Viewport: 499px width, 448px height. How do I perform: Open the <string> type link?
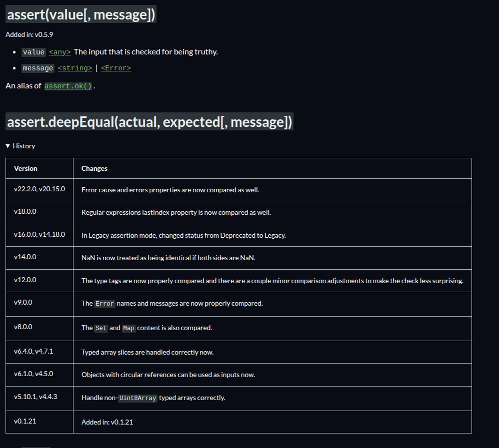75,68
